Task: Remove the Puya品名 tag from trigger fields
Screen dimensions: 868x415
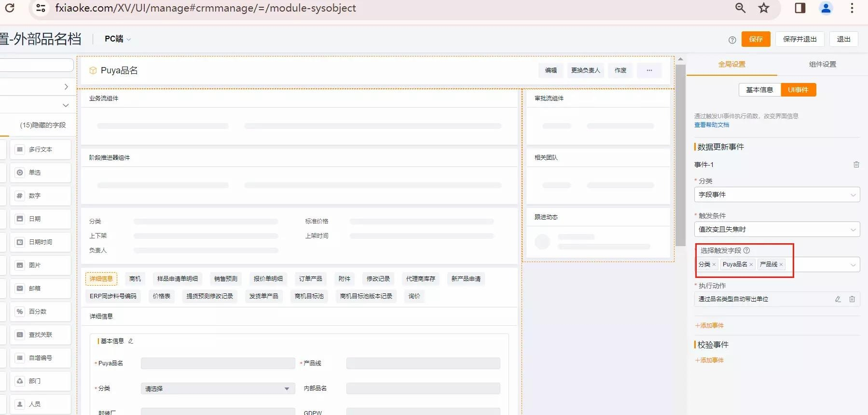Action: coord(751,264)
